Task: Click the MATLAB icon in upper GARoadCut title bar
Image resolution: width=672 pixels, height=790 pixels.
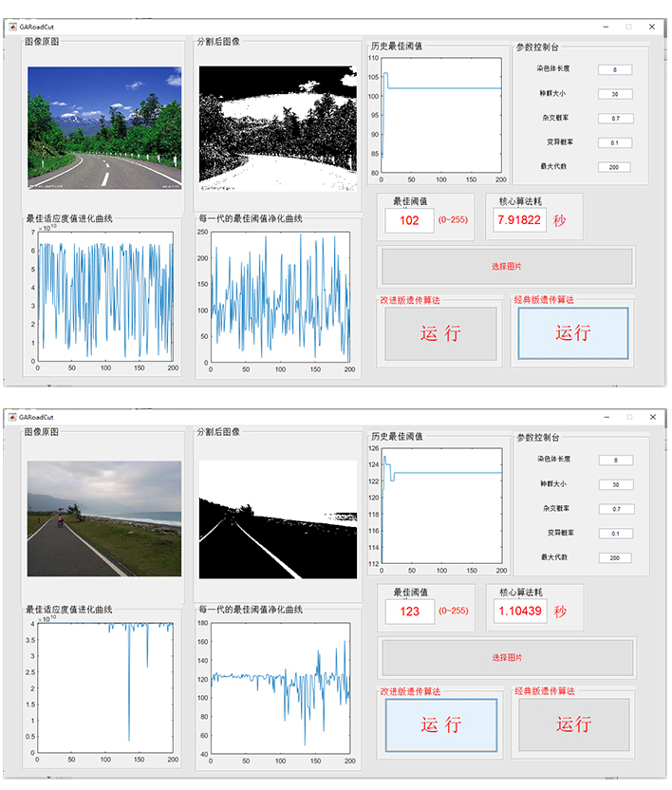Action: click(x=12, y=27)
